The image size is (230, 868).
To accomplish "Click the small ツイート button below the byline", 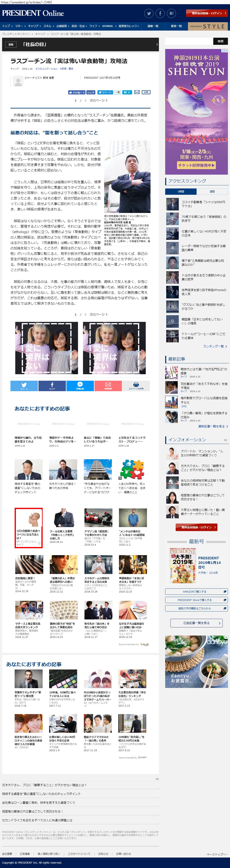I will coord(105,92).
